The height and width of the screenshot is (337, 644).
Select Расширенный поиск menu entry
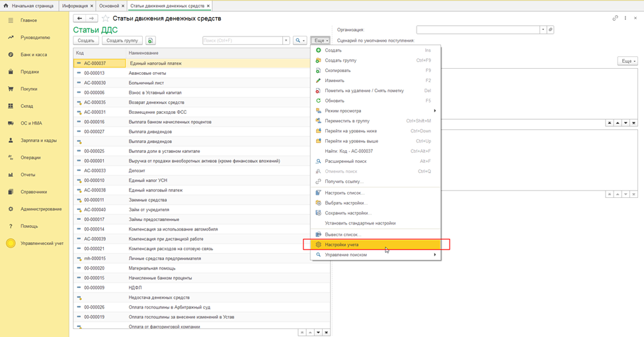tap(376, 162)
